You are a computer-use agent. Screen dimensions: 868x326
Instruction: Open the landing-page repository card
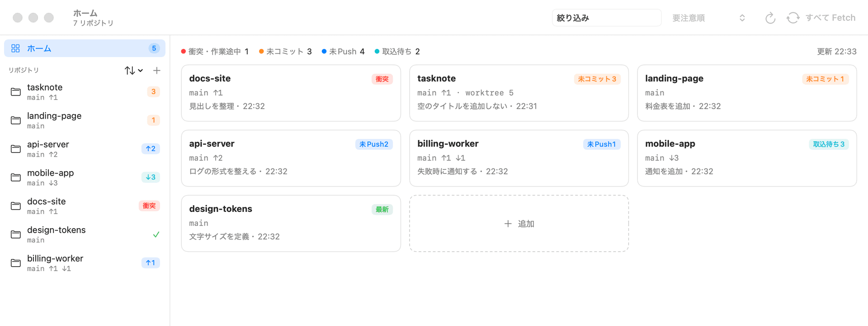click(x=747, y=93)
